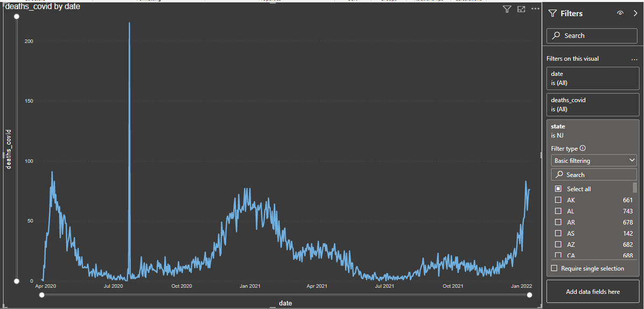Click the date x-axis title
Viewport: 644px width, 309px height.
coord(286,304)
